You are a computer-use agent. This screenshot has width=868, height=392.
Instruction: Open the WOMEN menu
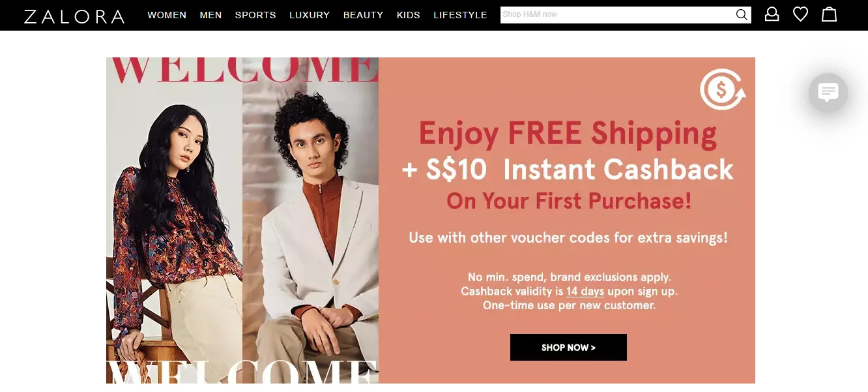click(167, 15)
